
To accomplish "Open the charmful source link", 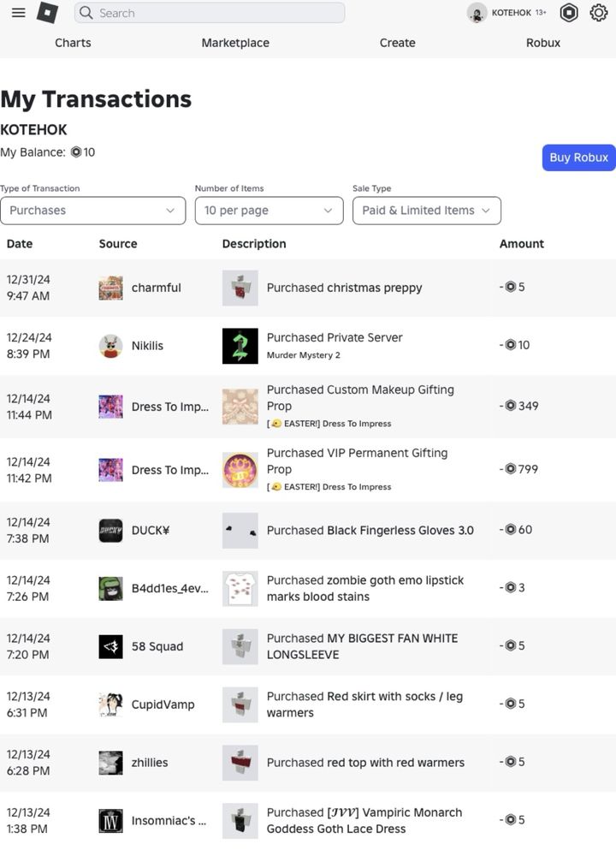I will [x=156, y=288].
